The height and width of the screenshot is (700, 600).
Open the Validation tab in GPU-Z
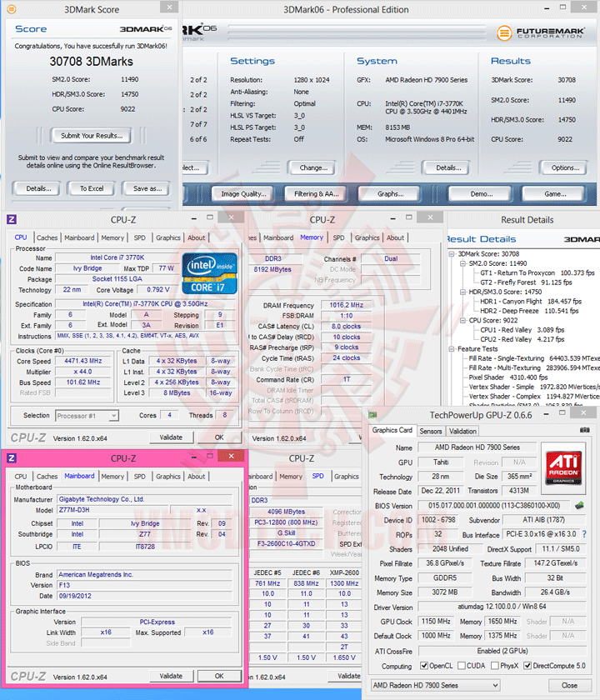(462, 432)
